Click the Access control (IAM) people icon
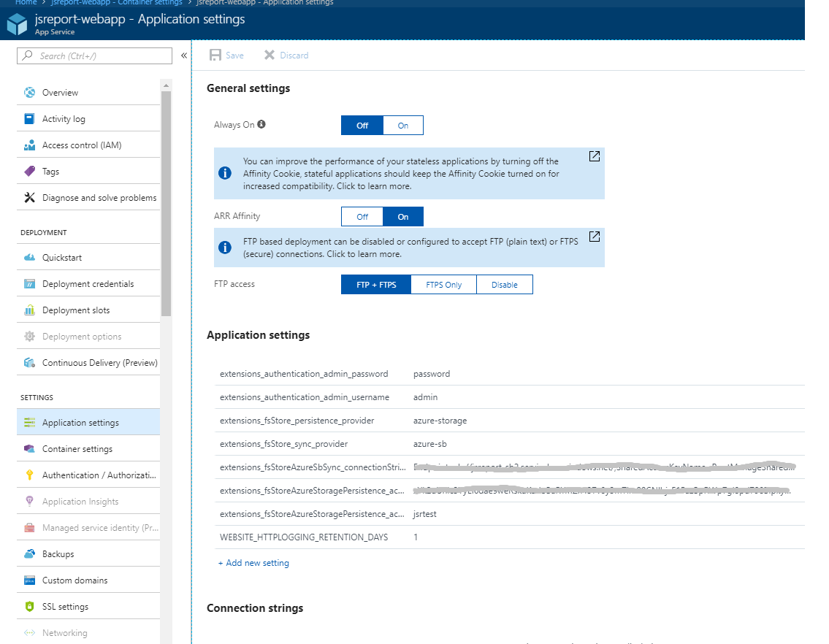This screenshot has width=829, height=644. tap(30, 145)
